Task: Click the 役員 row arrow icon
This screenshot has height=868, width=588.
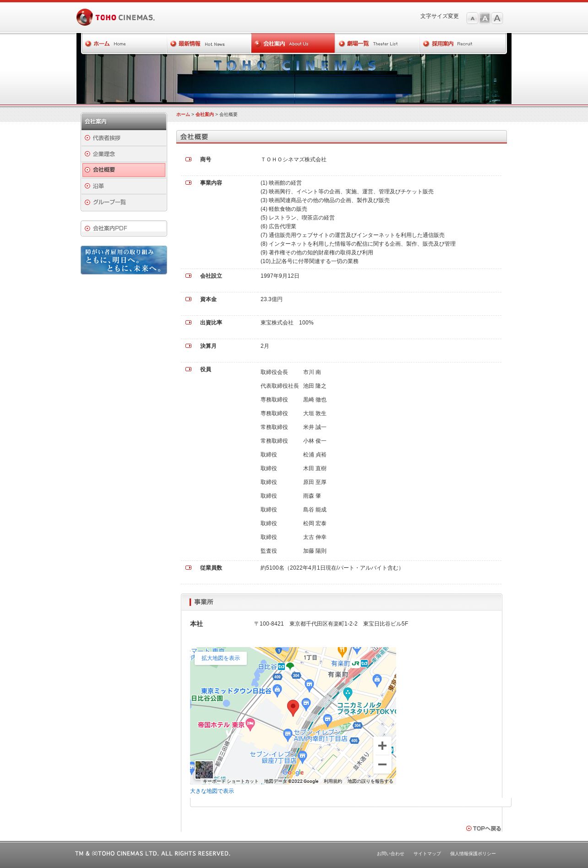Action: 188,369
